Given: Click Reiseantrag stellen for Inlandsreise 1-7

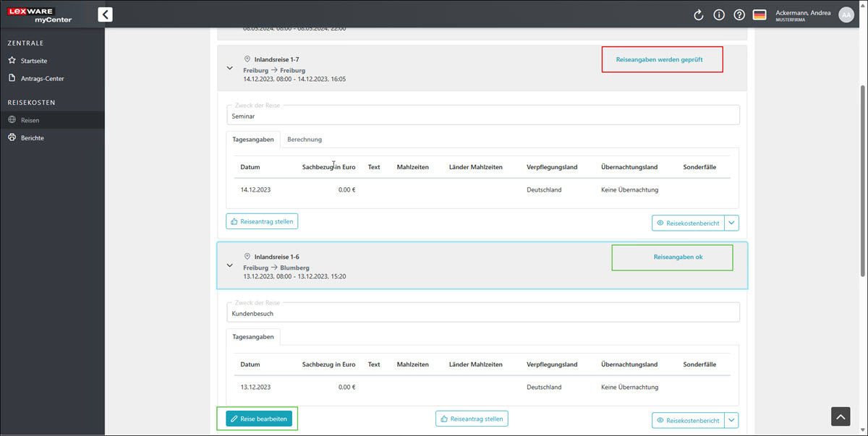Looking at the screenshot, I should pyautogui.click(x=262, y=221).
